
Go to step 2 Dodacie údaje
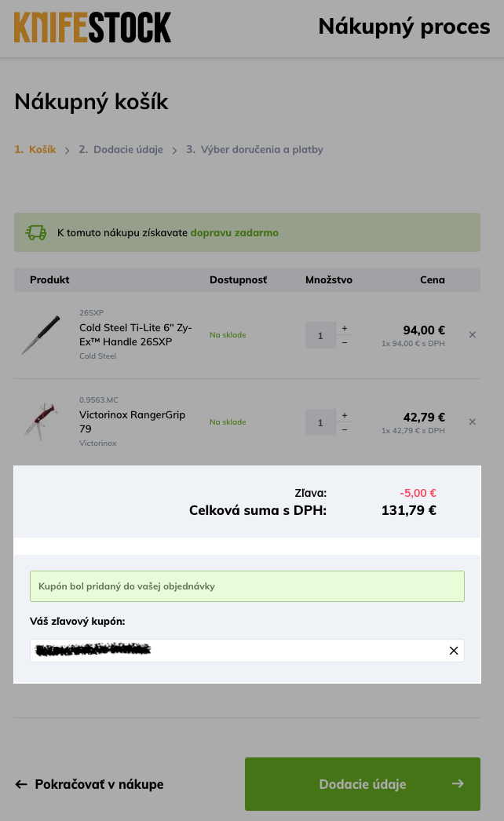[120, 149]
